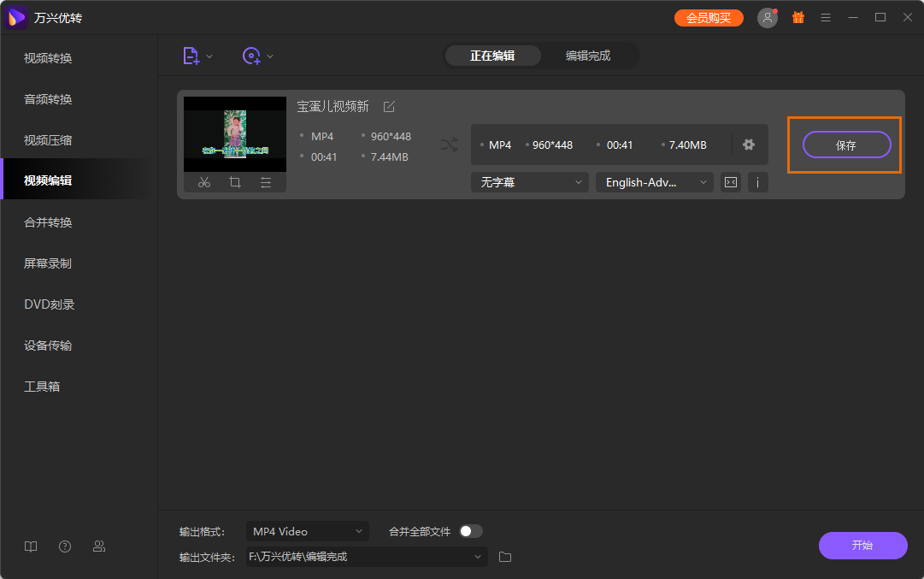The height and width of the screenshot is (579, 924).
Task: Select the trim scissors tool on the video
Action: (x=203, y=181)
